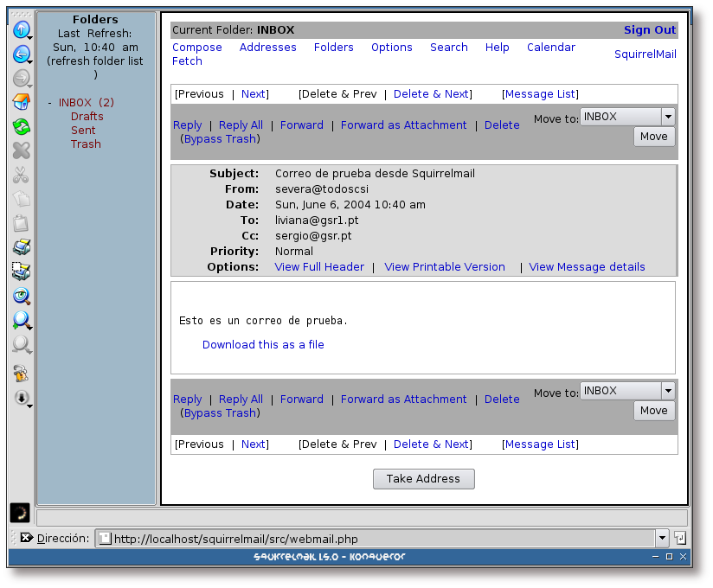
Task: Click the Up navigation arrow icon
Action: 21,30
